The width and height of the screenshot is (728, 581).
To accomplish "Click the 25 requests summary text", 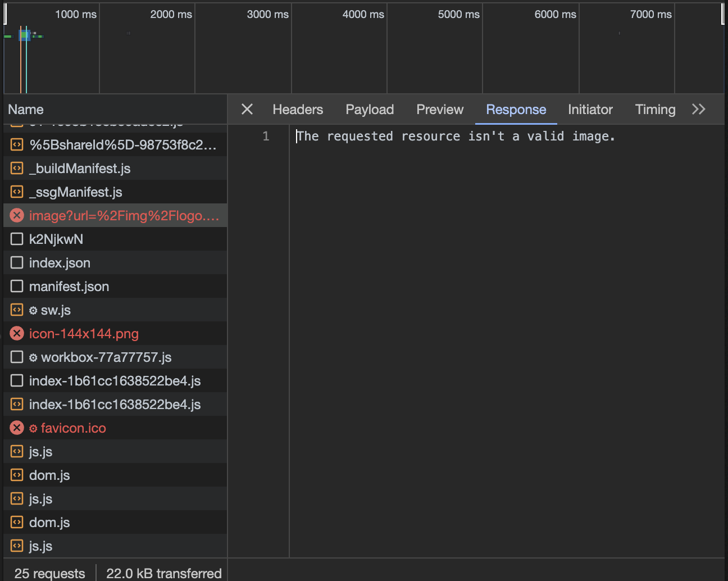I will tap(50, 573).
